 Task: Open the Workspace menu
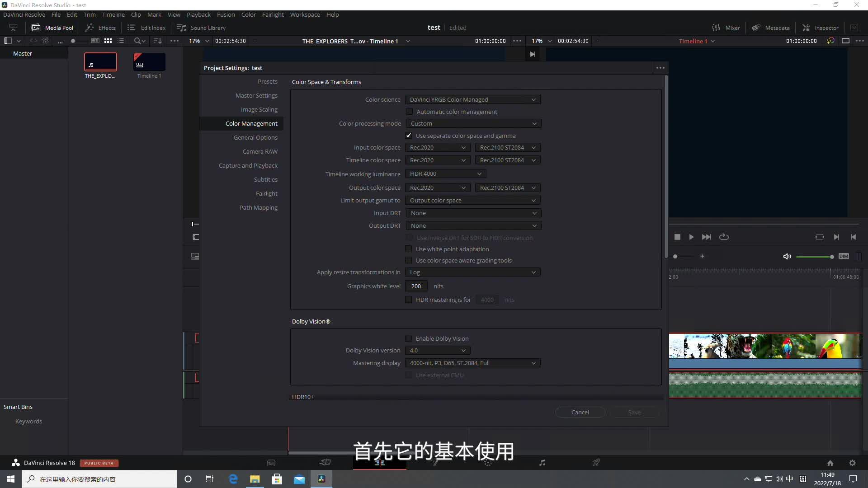pos(305,14)
